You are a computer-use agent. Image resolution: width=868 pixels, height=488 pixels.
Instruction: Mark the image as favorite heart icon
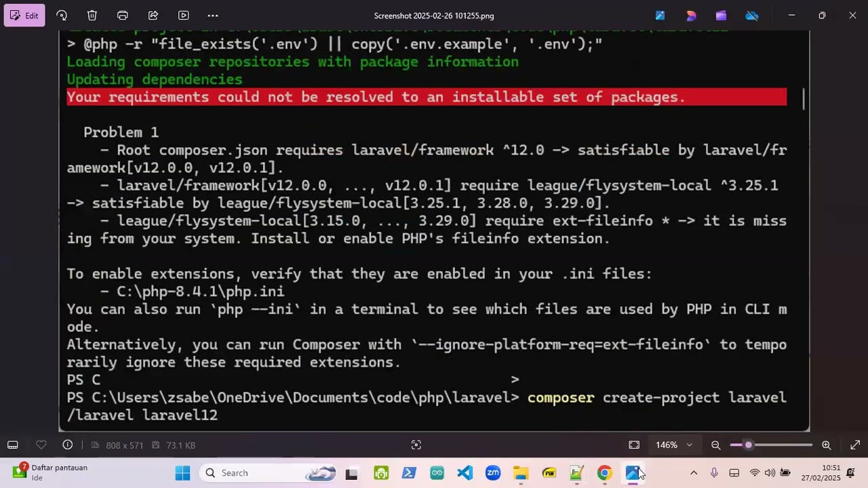point(41,445)
